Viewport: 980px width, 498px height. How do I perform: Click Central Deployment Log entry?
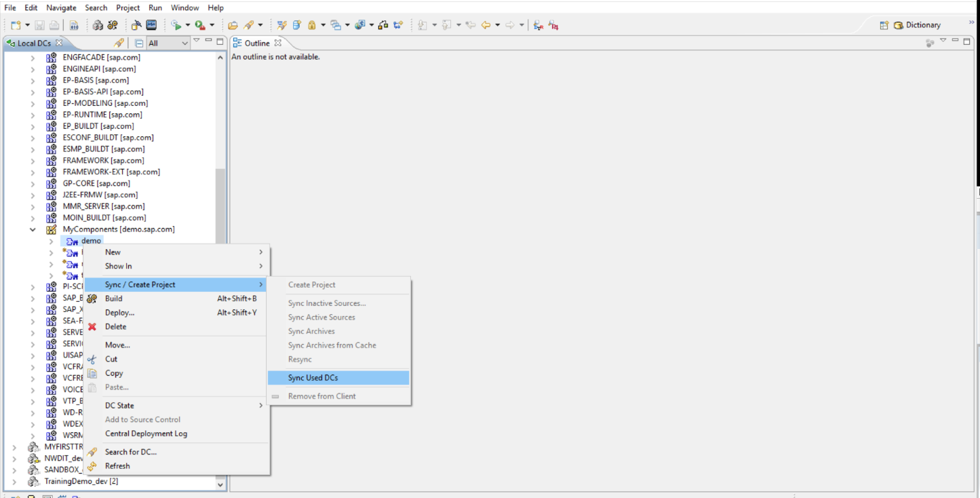[x=176, y=434]
